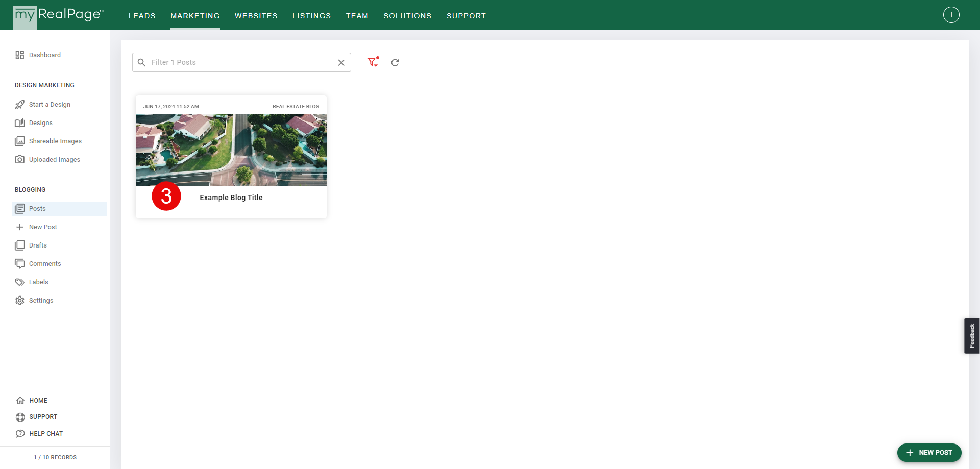The image size is (980, 469).
Task: Click the search magnifier icon
Action: pyautogui.click(x=142, y=63)
